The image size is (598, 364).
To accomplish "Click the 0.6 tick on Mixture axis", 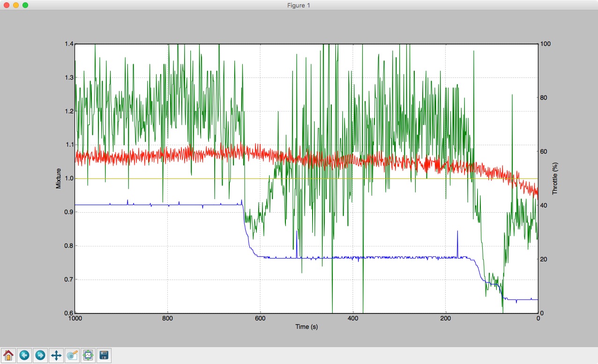I will pos(68,313).
